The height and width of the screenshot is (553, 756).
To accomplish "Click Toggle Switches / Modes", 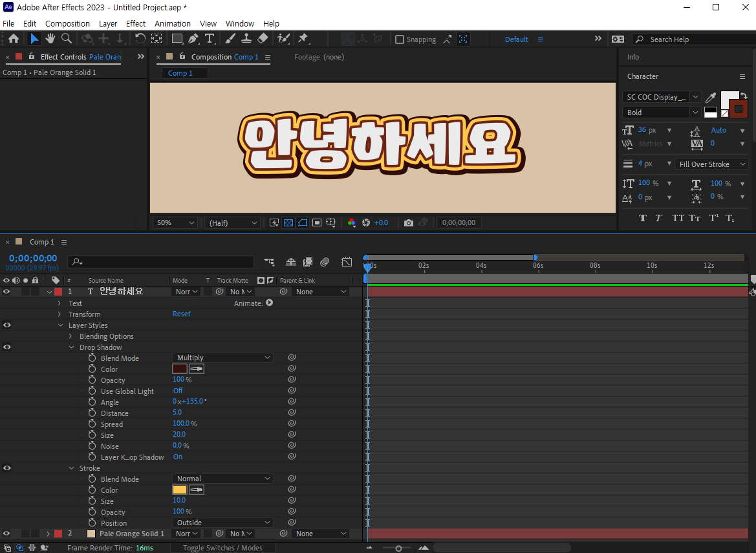I will tap(222, 547).
